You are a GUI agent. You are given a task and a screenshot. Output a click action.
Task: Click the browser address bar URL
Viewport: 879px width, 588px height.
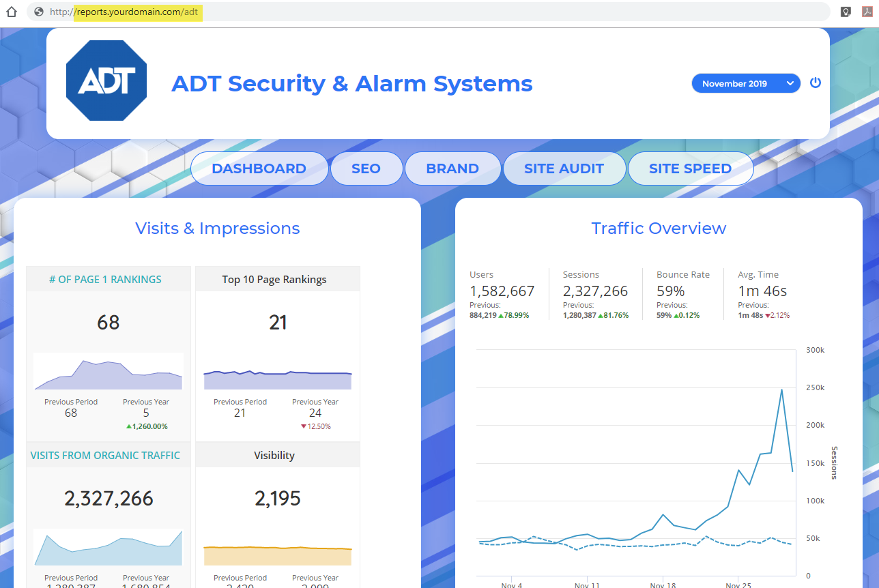137,12
